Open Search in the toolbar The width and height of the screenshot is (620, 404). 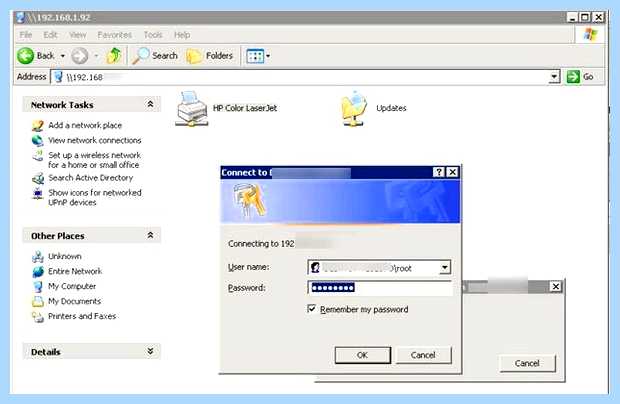155,56
